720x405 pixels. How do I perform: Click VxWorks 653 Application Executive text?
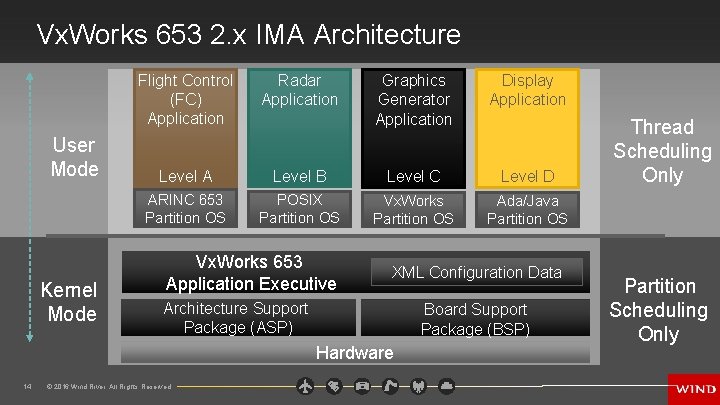(x=250, y=272)
